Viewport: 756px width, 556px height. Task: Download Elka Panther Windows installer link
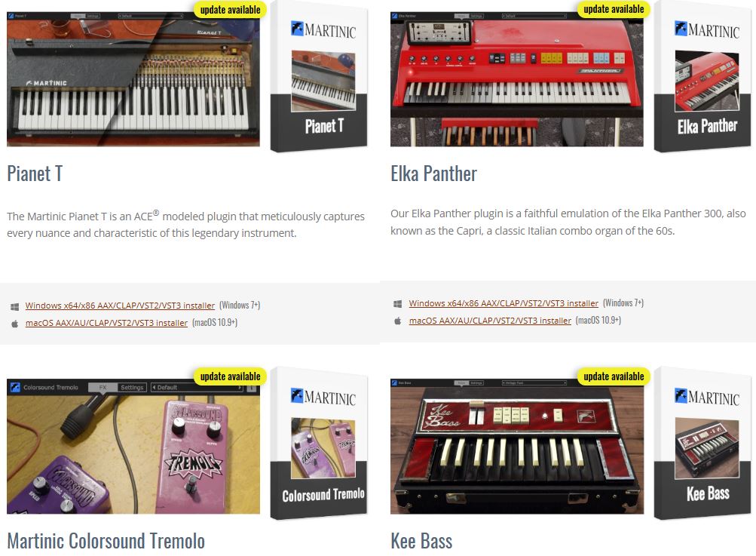click(x=503, y=303)
